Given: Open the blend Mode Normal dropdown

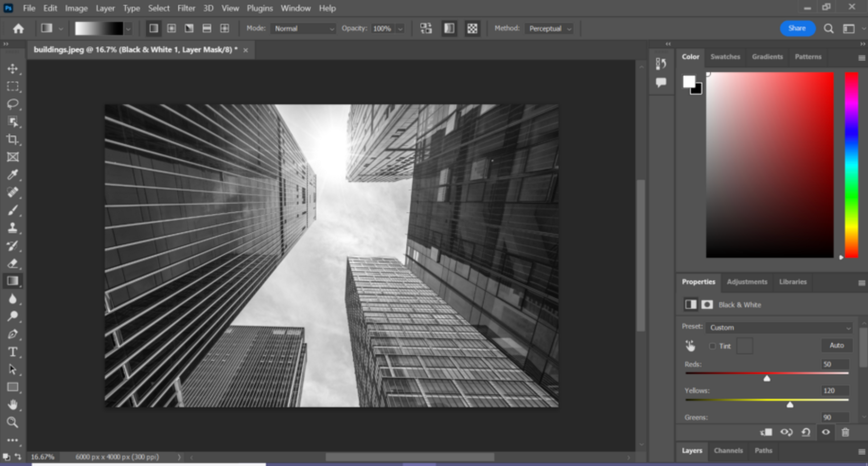Looking at the screenshot, I should tap(303, 29).
